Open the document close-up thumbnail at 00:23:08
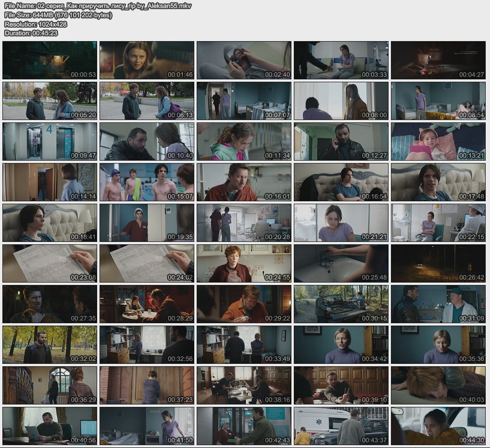This screenshot has width=490, height=448. [x=50, y=263]
